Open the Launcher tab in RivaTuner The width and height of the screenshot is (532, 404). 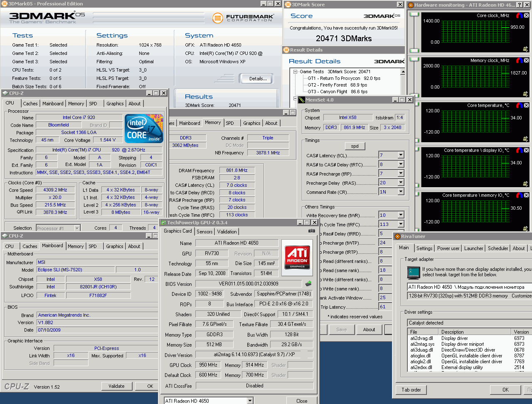point(474,248)
